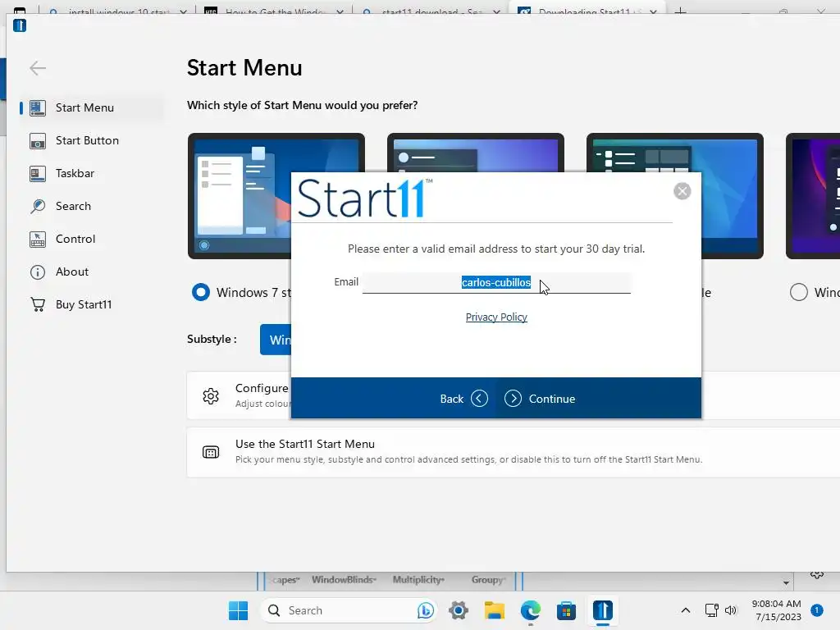Click WindowBlinds link in the browser page

[x=344, y=580]
